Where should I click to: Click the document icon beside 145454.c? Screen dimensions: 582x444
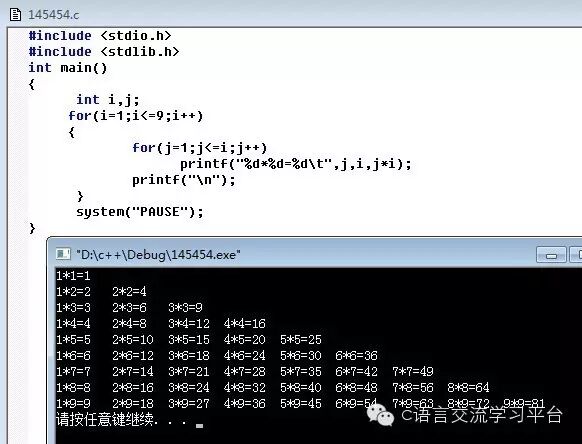coord(15,15)
